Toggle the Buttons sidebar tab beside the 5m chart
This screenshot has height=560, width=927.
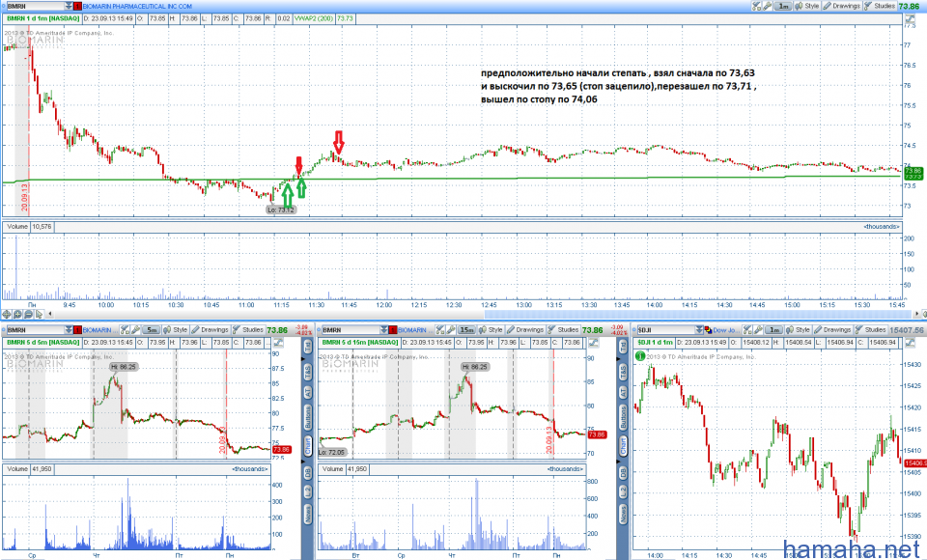tap(308, 417)
